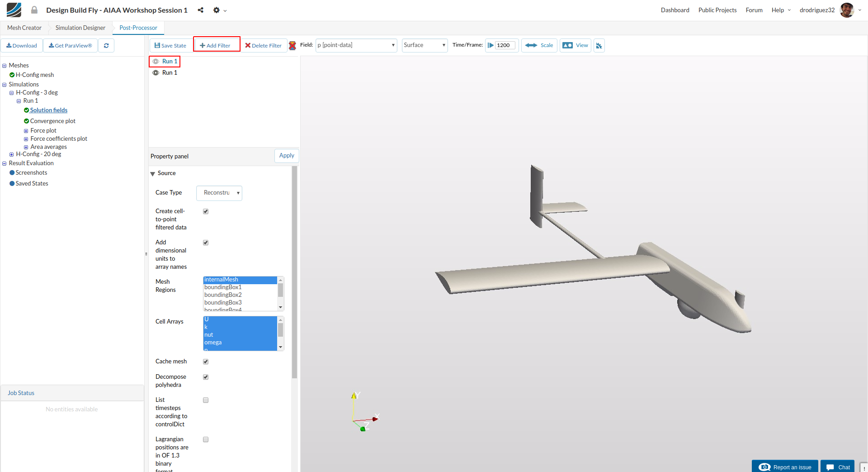Click the Scale arrows button
Screen dimensions: 868x472
point(539,45)
